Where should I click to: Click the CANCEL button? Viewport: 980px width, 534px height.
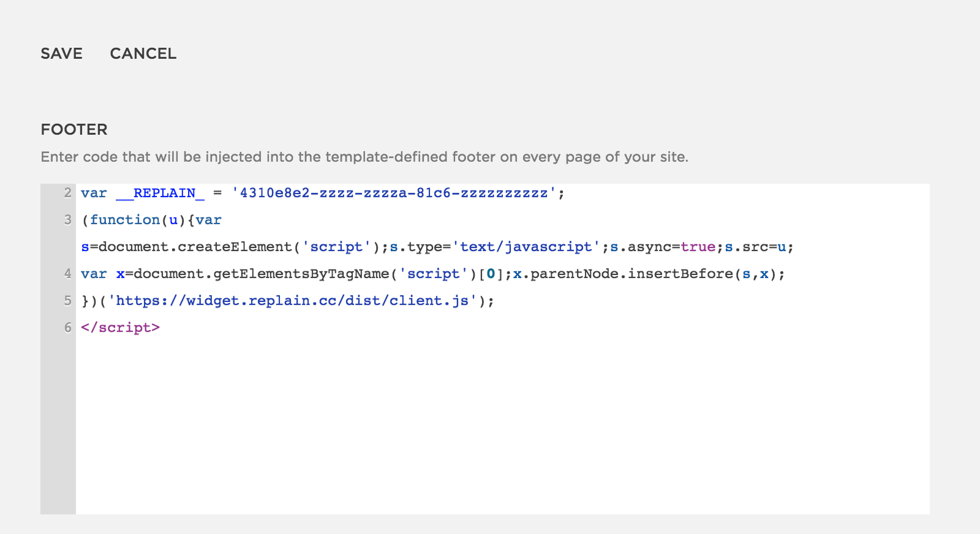(x=143, y=54)
